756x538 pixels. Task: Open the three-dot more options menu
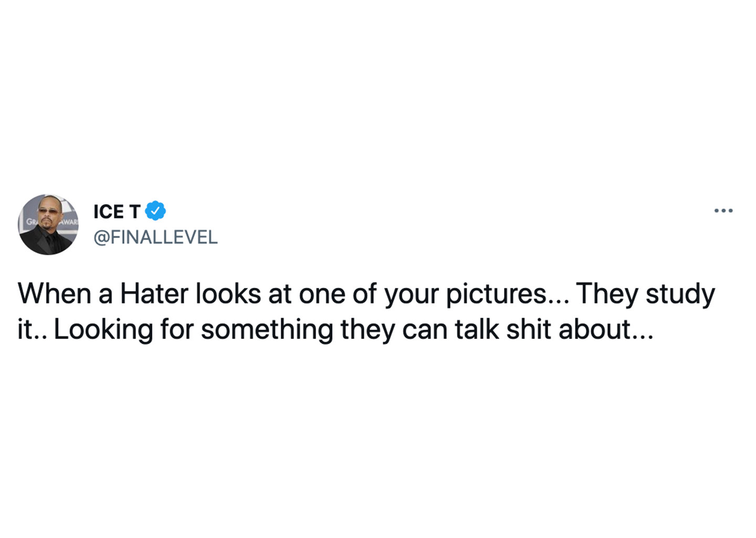(x=723, y=211)
